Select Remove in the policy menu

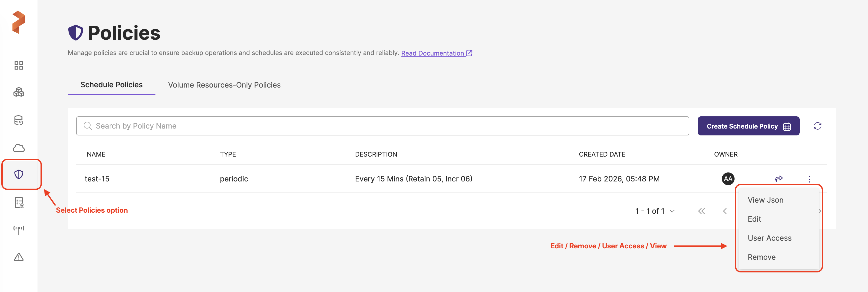[x=761, y=257]
